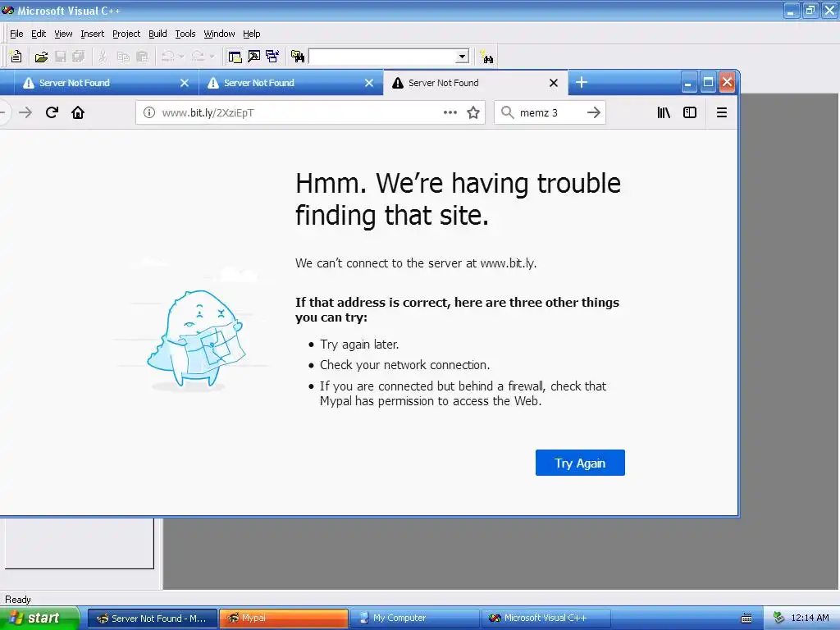Click the New Text File toolbar icon

coord(16,57)
